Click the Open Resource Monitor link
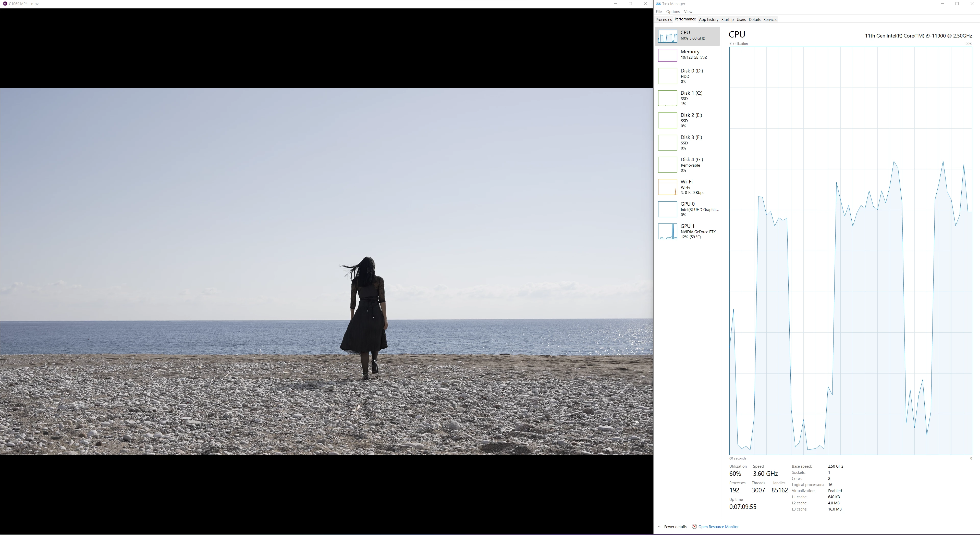This screenshot has height=535, width=980. pyautogui.click(x=718, y=527)
